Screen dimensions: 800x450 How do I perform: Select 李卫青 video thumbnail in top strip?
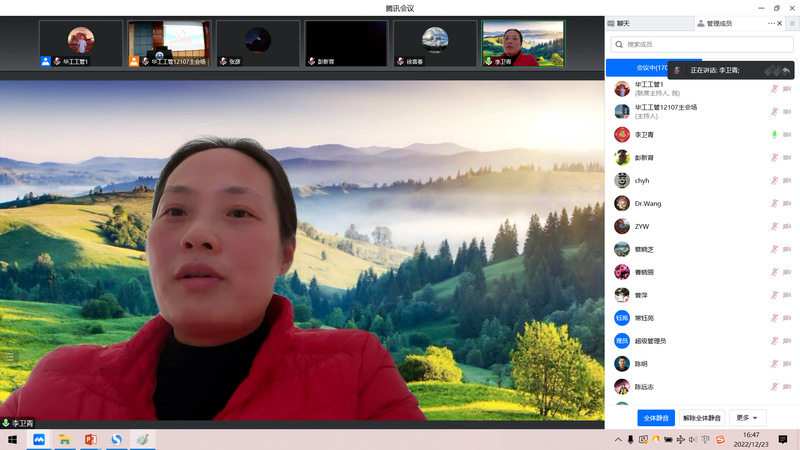point(524,44)
